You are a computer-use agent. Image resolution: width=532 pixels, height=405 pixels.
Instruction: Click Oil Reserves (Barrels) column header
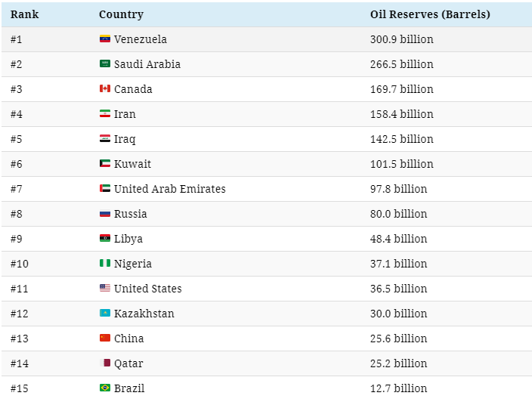(x=430, y=14)
